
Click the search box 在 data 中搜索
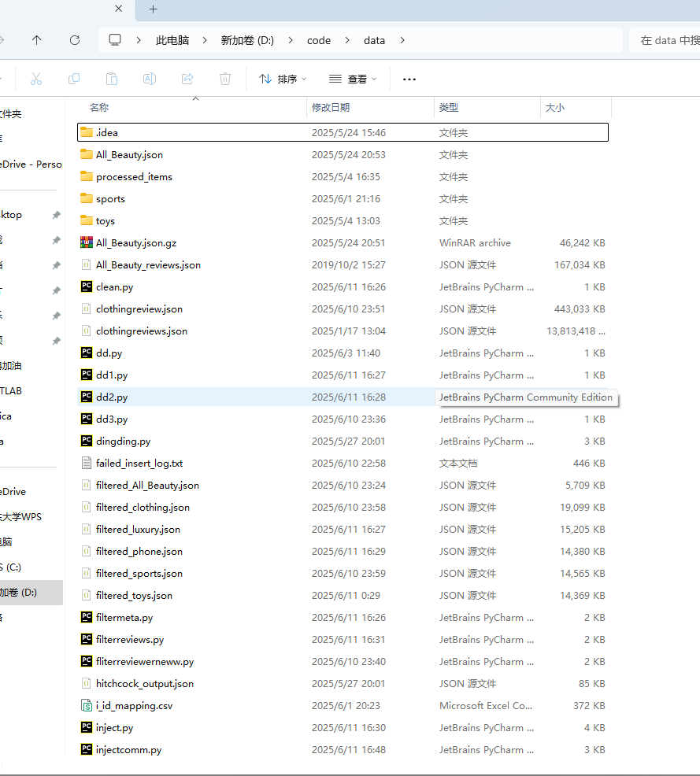(x=665, y=40)
